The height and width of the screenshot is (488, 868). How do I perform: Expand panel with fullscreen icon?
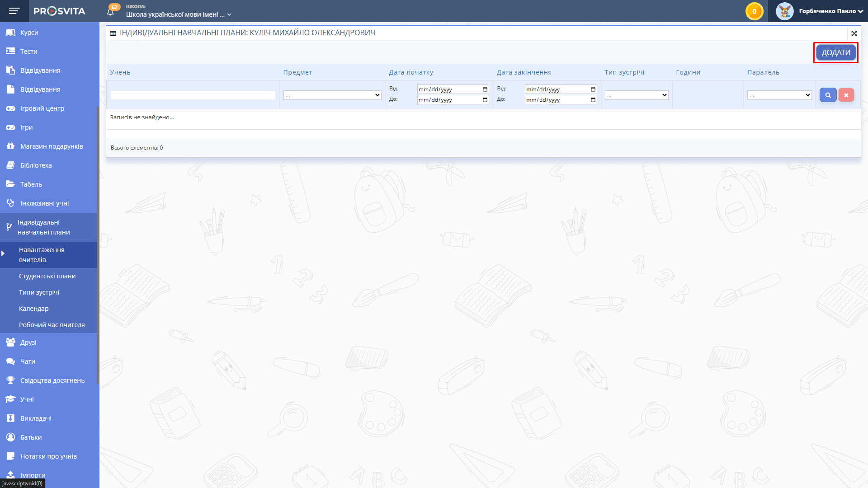tap(854, 33)
